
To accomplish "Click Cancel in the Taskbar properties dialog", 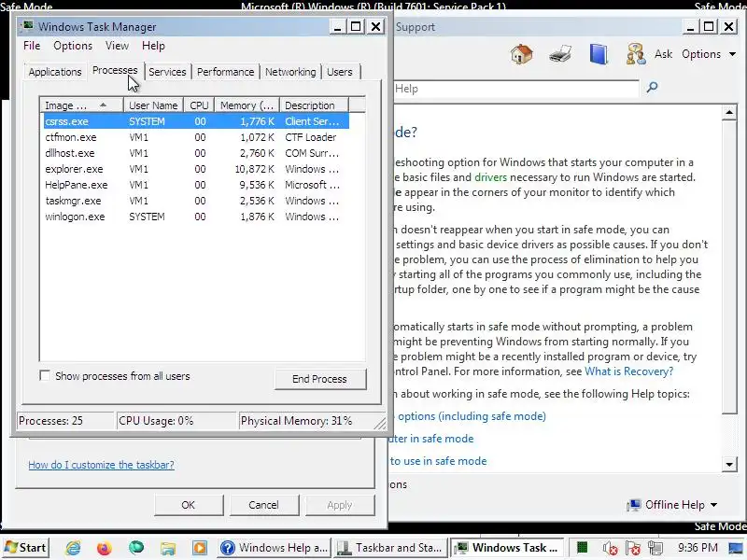I will coord(263,505).
